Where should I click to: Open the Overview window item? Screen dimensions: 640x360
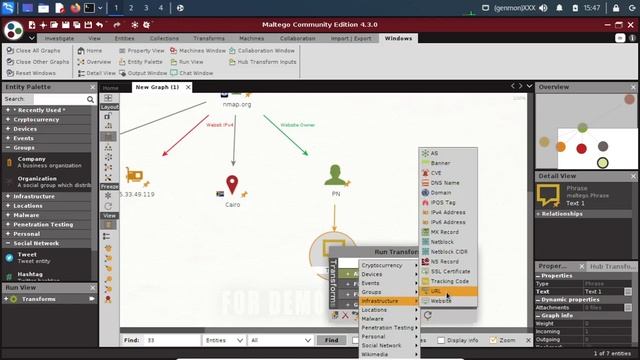[x=94, y=62]
